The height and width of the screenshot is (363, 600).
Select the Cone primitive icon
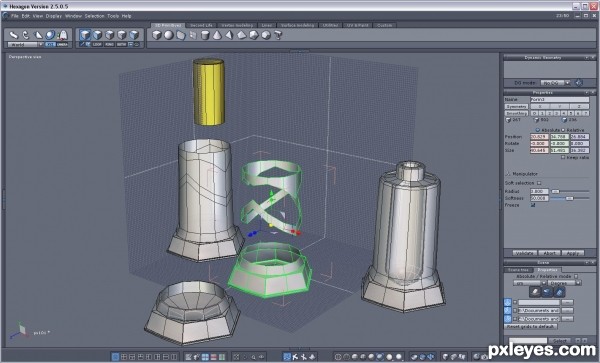pos(217,35)
